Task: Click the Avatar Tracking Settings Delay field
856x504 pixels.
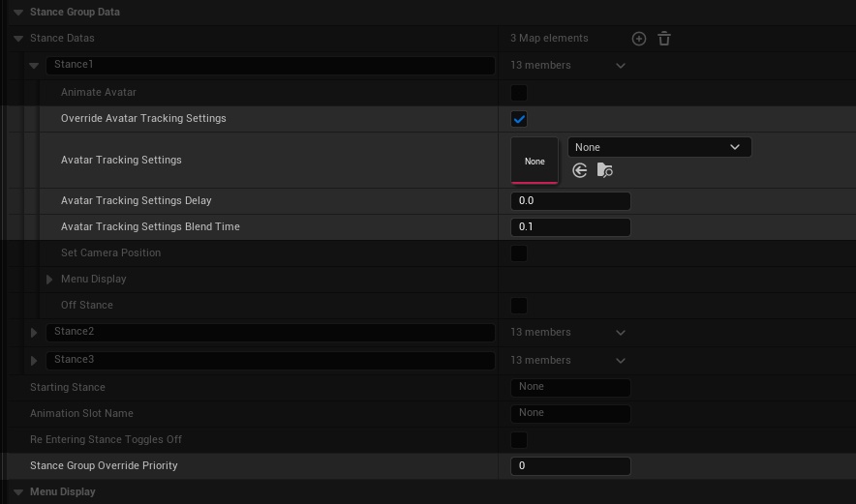Action: coord(570,201)
